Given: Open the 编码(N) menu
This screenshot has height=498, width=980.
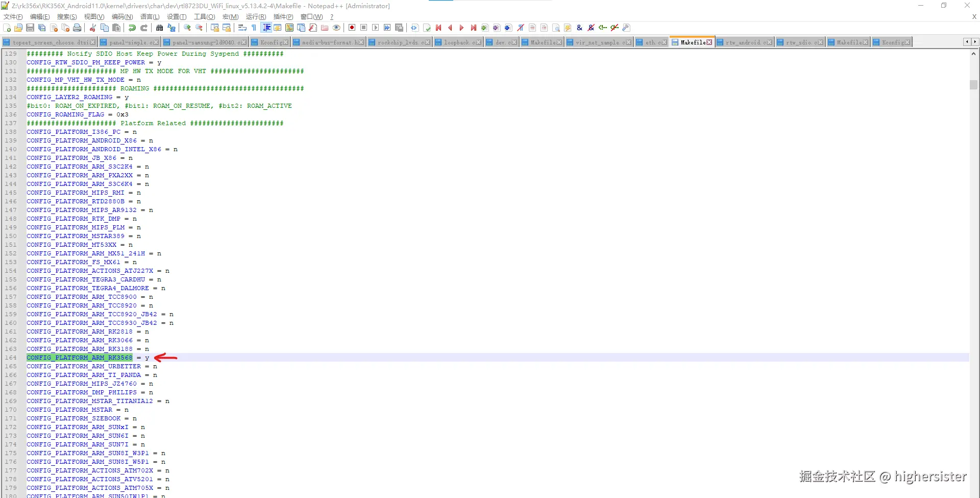Looking at the screenshot, I should [122, 17].
